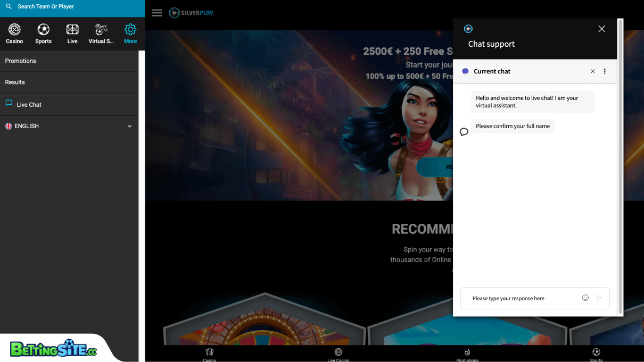
Task: Open Results menu item
Action: pos(69,82)
